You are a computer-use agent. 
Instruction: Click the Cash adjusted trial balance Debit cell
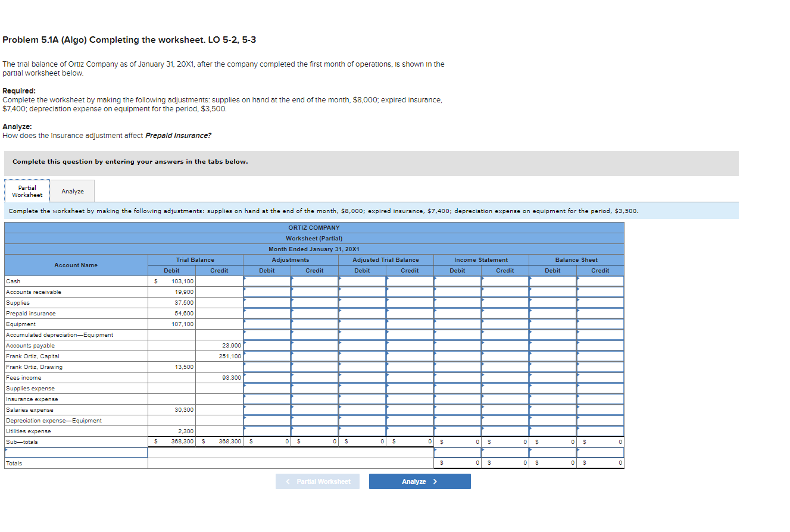[362, 281]
